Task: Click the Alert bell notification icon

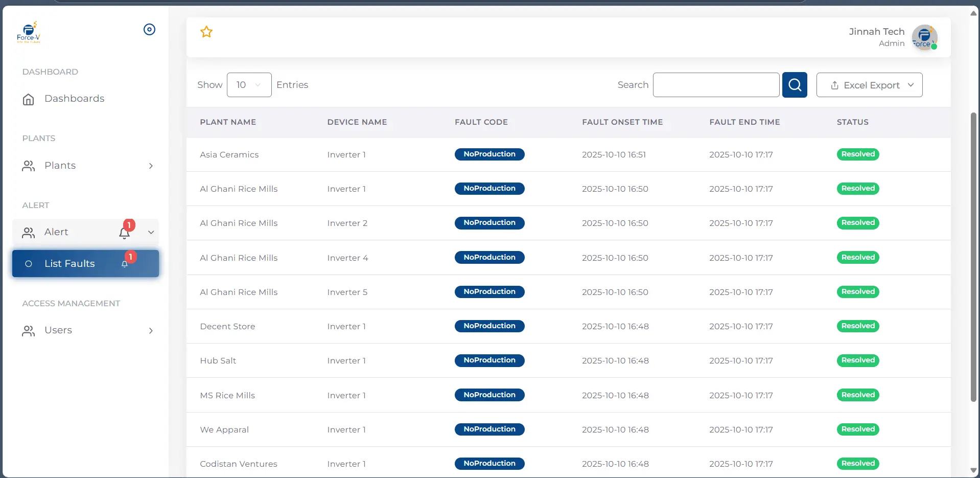Action: tap(125, 233)
